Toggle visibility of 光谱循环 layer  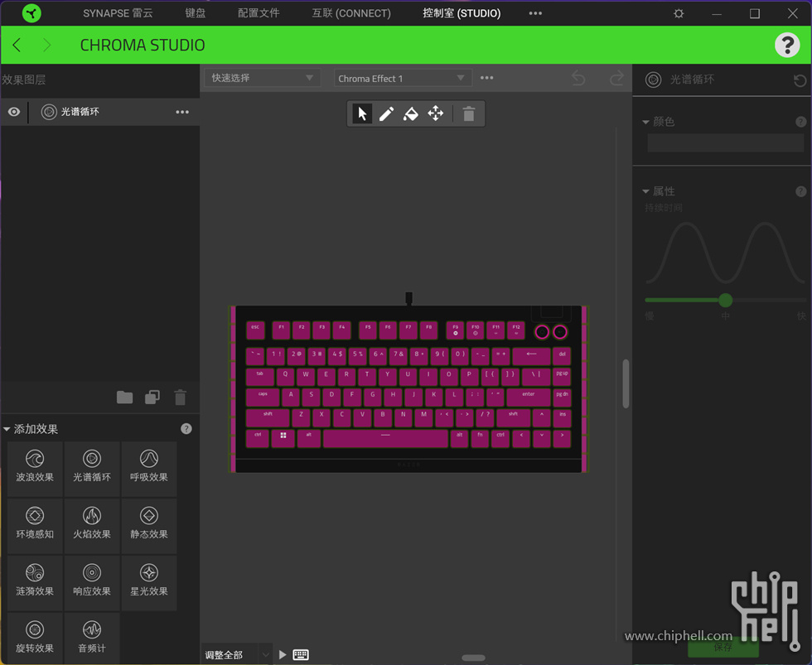[14, 112]
